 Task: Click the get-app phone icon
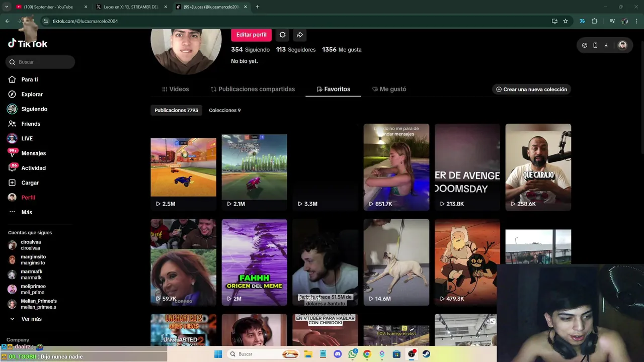(x=595, y=45)
